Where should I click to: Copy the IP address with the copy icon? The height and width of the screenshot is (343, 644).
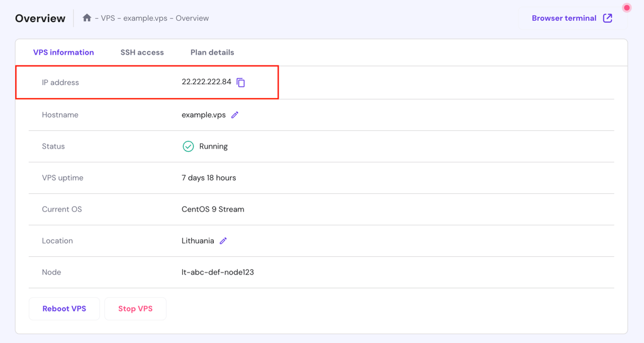coord(241,82)
